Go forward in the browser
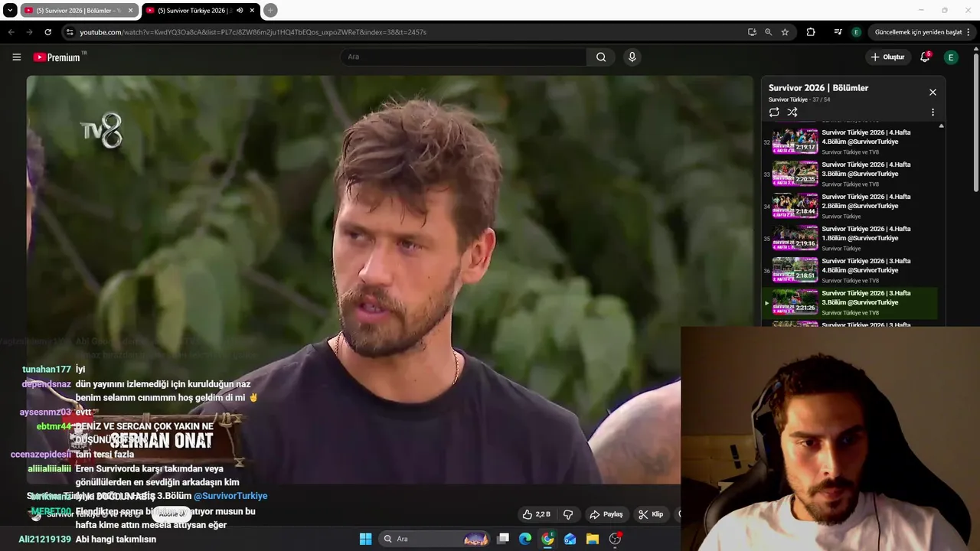 [x=29, y=32]
